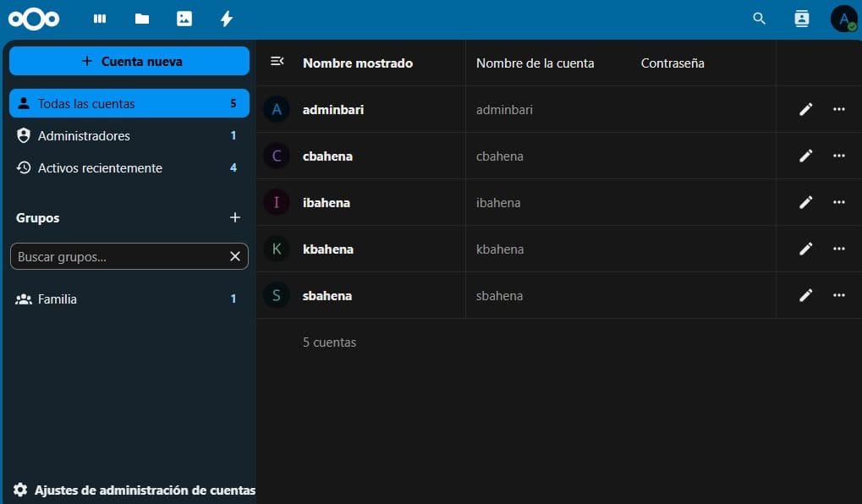Select Activos recientemente filter
862x504 pixels.
pyautogui.click(x=129, y=167)
